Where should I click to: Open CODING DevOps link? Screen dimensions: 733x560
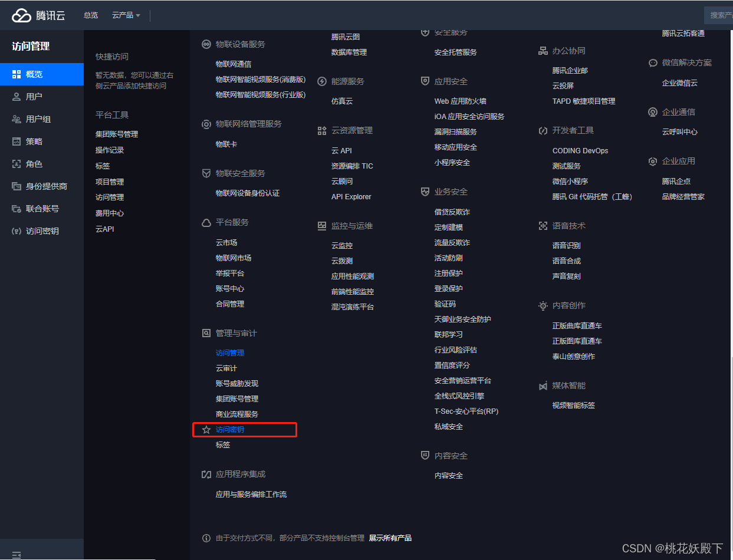[580, 151]
